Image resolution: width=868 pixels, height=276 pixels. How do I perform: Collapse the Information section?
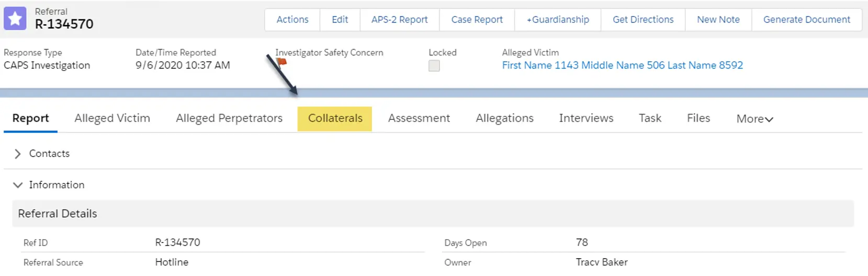[18, 185]
